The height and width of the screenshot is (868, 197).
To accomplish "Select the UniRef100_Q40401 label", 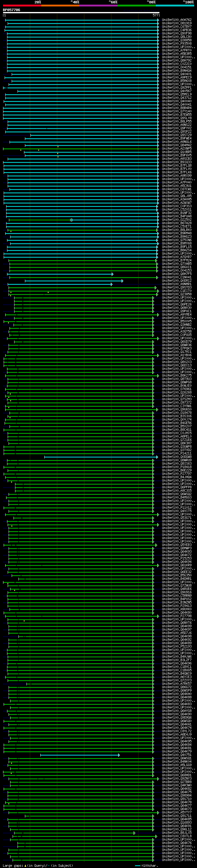I will (x=177, y=74).
